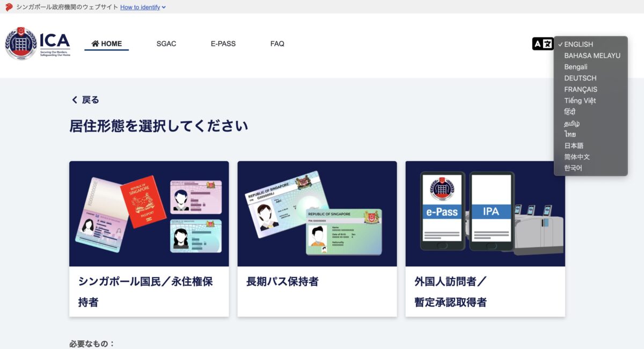
Task: Open the FAQ menu item
Action: click(x=277, y=43)
